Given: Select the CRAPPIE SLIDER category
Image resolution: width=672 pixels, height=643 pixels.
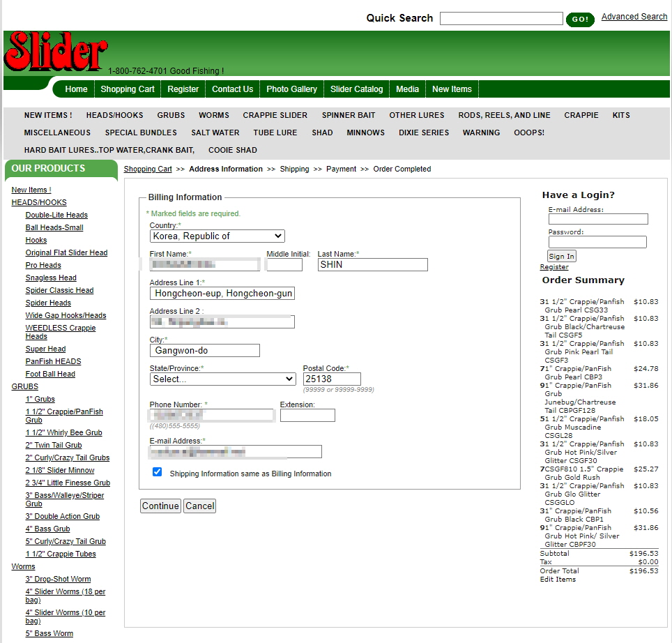Looking at the screenshot, I should point(275,115).
